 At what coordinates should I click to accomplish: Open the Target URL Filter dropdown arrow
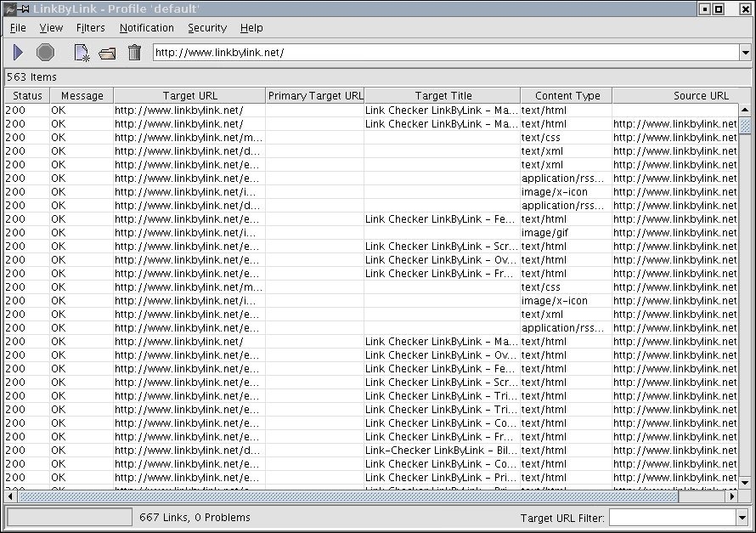click(x=742, y=518)
